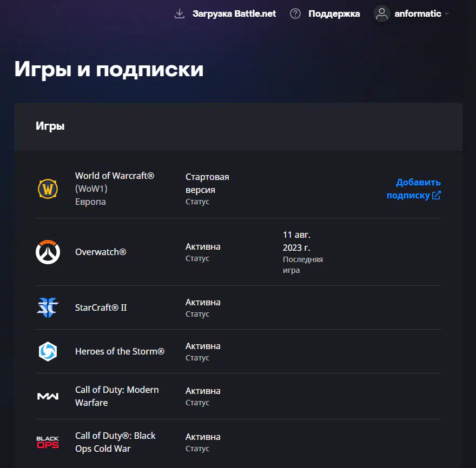
Task: Click the Black Ops logo icon
Action: 48,442
